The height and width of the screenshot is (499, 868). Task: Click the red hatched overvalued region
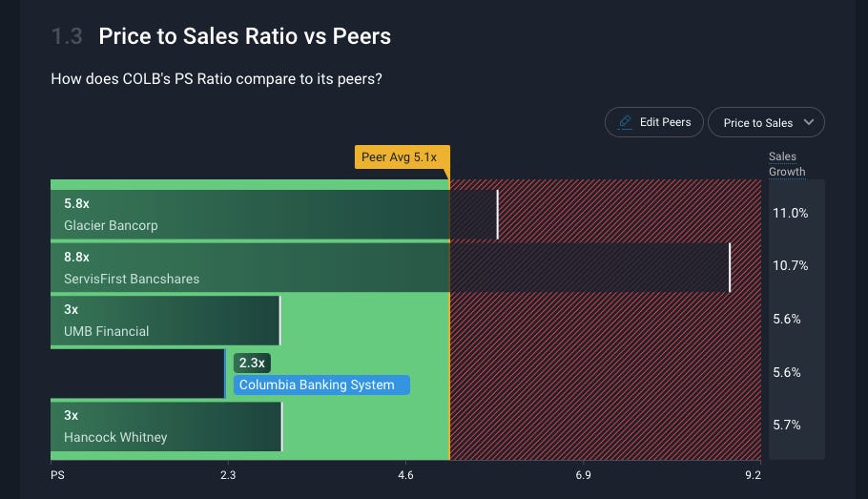pos(606,377)
